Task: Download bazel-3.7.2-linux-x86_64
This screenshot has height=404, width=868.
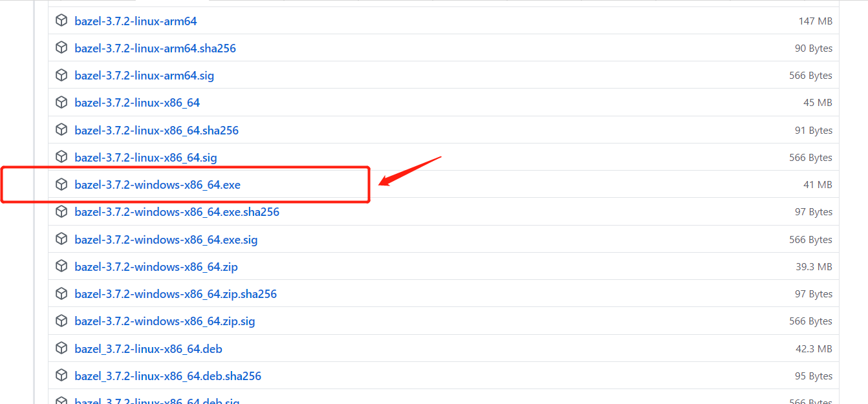Action: 137,102
